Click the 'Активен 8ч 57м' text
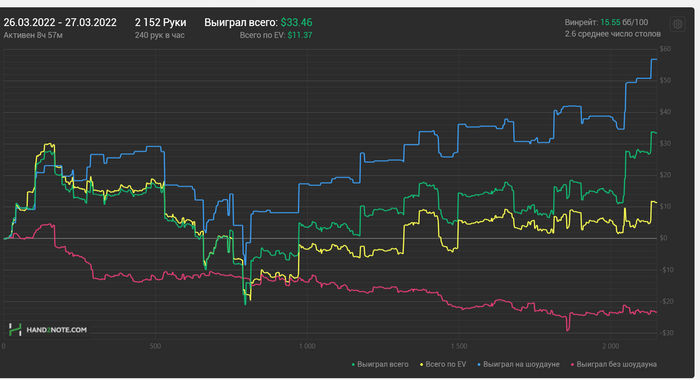Viewport: 700px width, 380px height. pos(33,35)
